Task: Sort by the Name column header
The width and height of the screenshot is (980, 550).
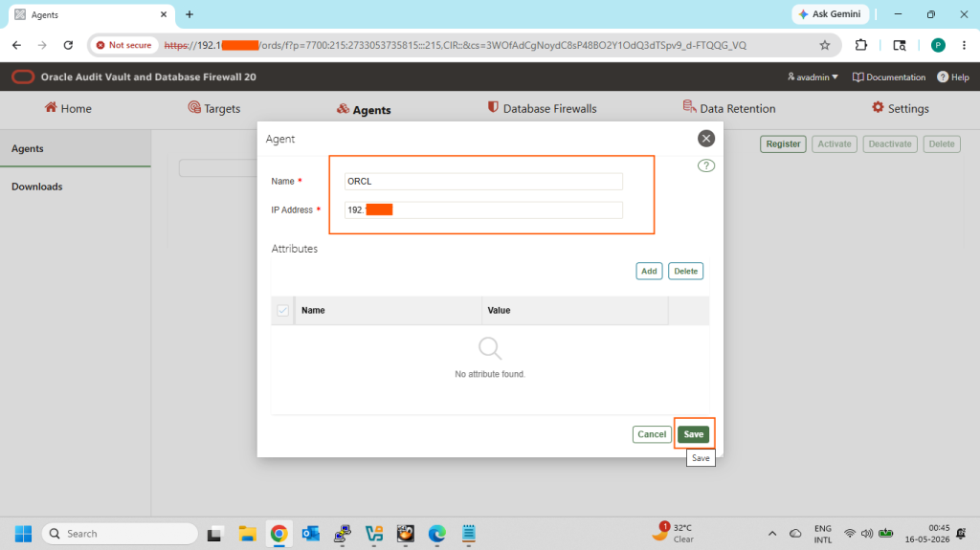Action: click(x=313, y=310)
